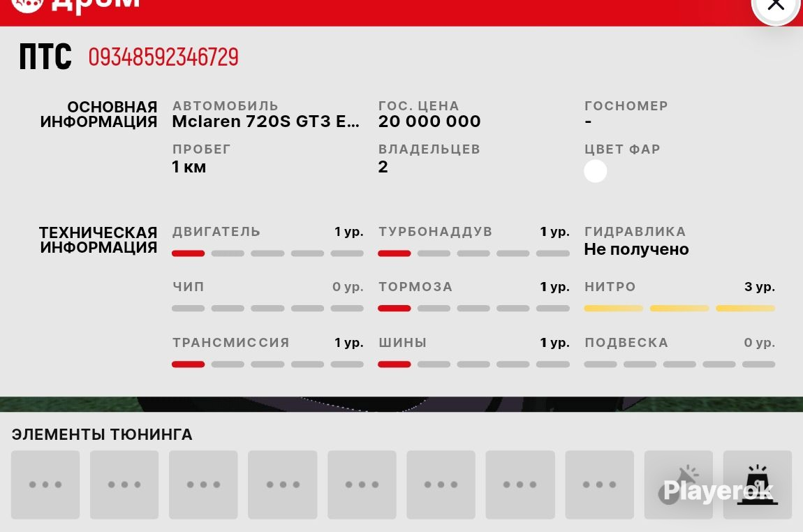Close the vehicle passport window
The width and height of the screenshot is (803, 532).
[776, 4]
